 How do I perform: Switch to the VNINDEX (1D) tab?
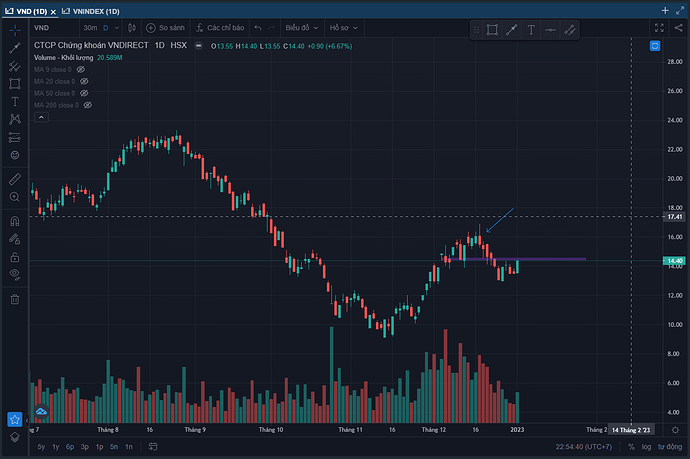coord(98,9)
